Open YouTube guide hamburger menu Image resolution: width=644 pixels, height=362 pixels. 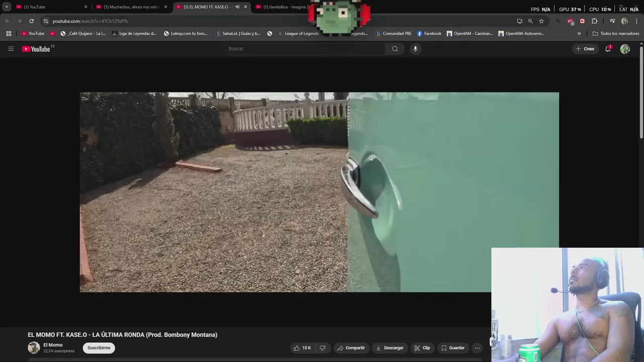click(x=11, y=49)
